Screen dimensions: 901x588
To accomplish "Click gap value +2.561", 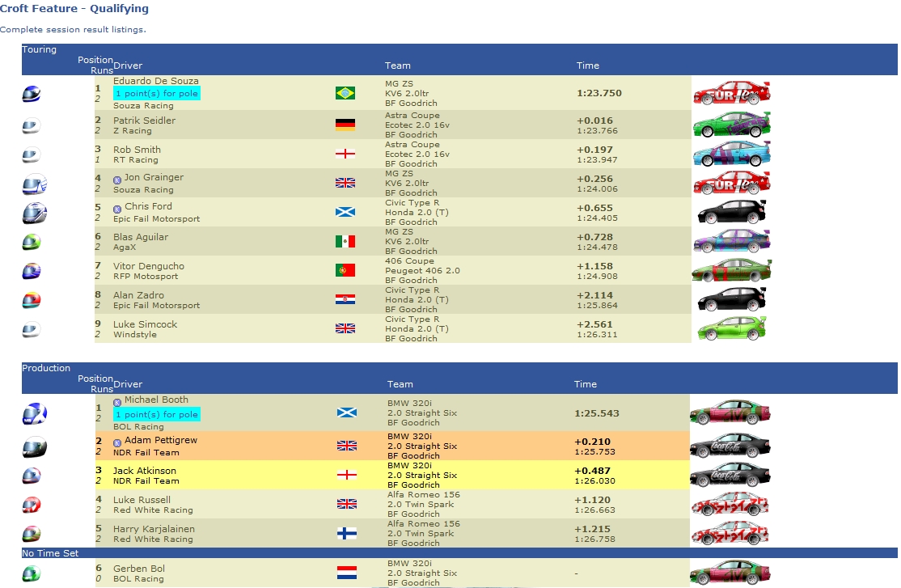I will 594,325.
